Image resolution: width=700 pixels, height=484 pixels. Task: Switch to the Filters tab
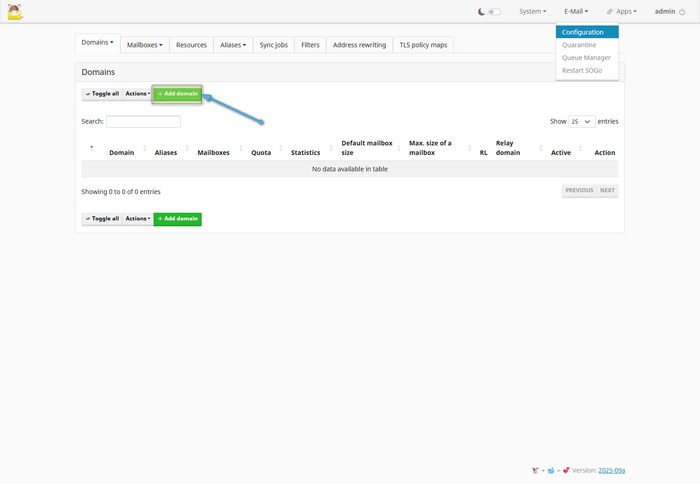310,45
